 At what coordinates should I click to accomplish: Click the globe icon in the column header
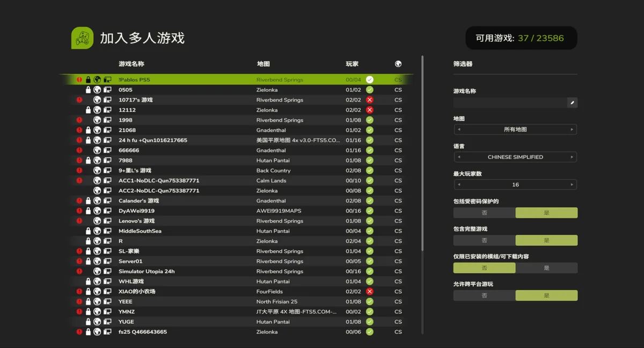398,64
